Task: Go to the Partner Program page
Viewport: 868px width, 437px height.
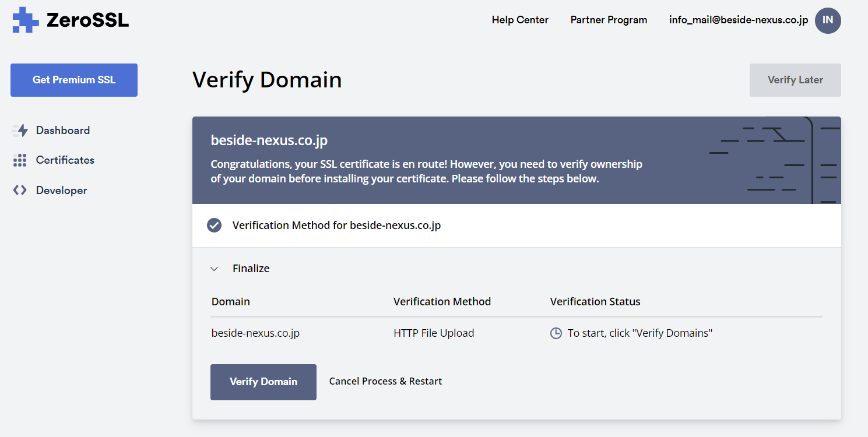Action: 609,19
